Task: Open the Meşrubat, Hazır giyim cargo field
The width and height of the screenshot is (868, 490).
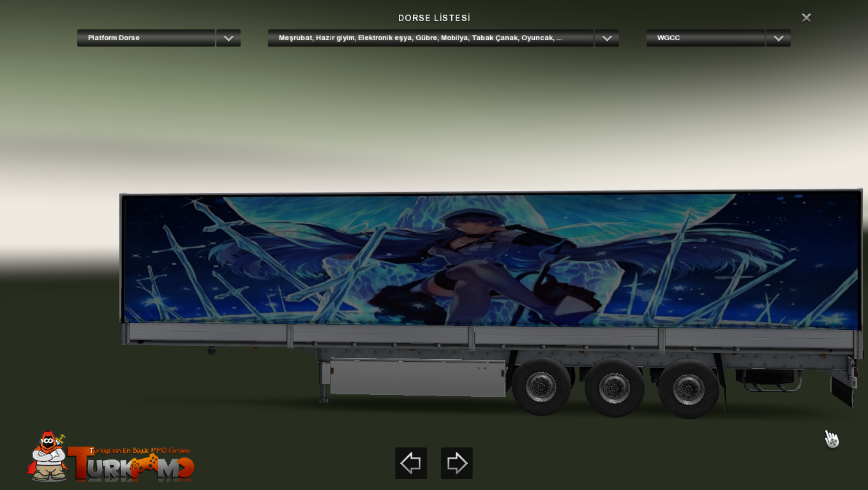Action: coord(431,38)
